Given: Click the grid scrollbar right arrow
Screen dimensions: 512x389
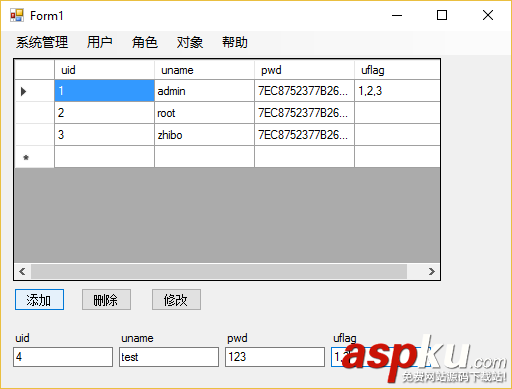Looking at the screenshot, I should [x=432, y=271].
